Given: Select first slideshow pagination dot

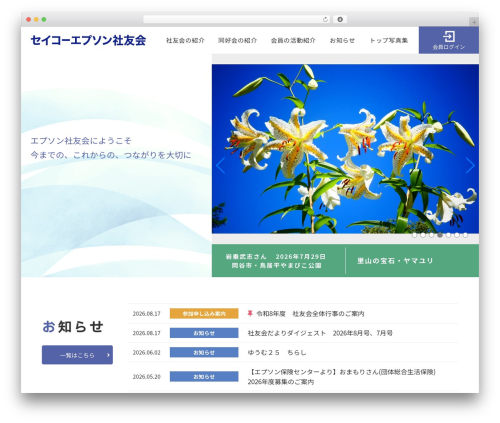Looking at the screenshot, I should point(414,235).
